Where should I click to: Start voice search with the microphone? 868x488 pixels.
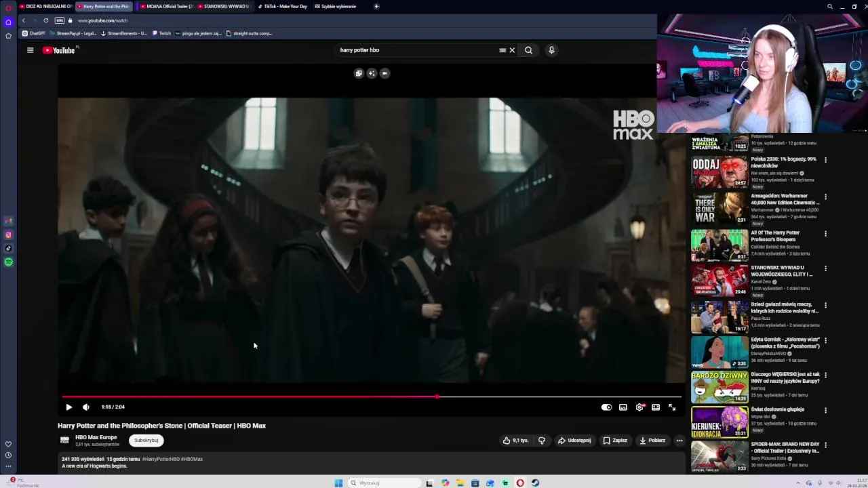[x=551, y=50]
